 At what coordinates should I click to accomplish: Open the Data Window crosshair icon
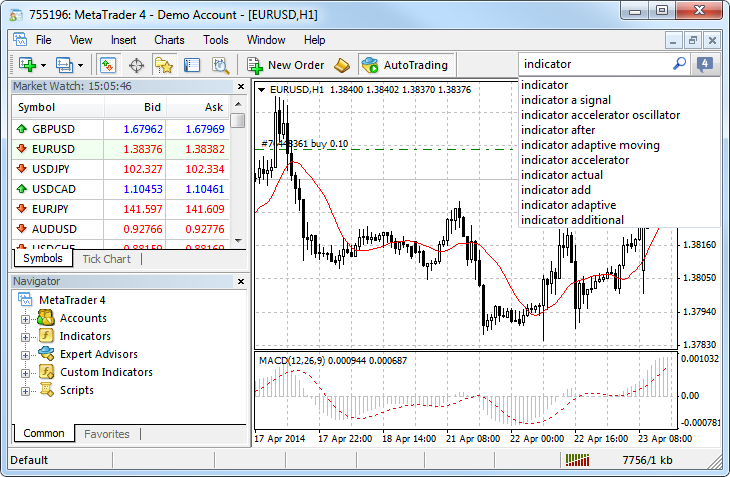[x=136, y=65]
